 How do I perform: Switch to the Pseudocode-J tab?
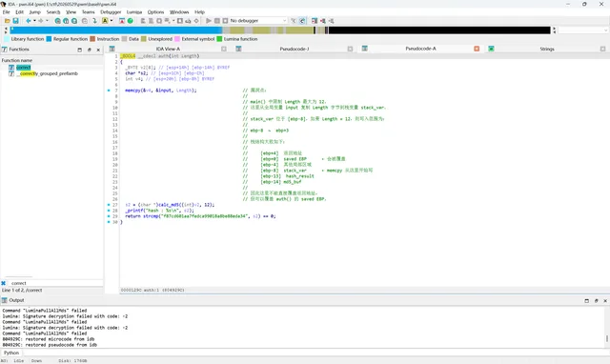point(295,49)
